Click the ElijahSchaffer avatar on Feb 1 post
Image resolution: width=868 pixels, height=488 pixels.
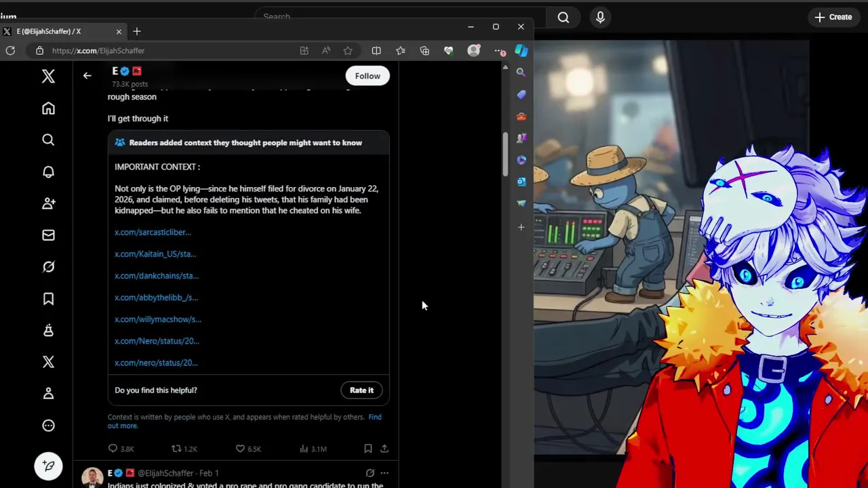click(x=92, y=477)
